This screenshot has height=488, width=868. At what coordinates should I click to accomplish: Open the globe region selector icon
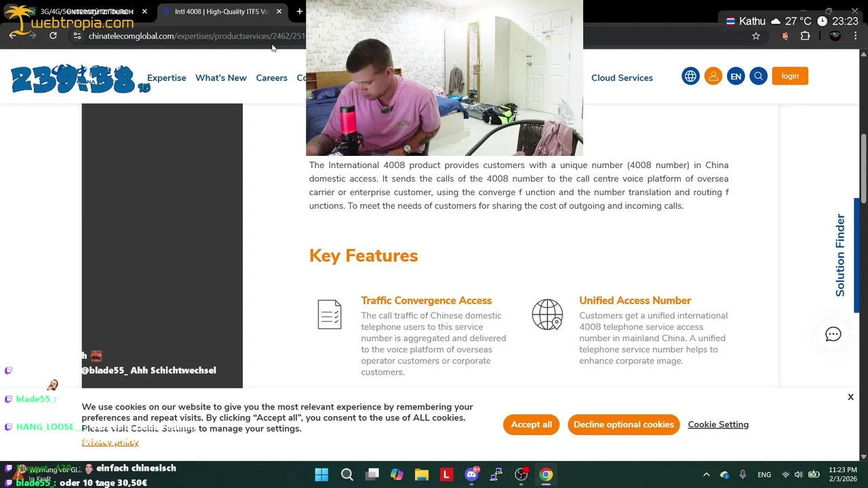tap(690, 76)
